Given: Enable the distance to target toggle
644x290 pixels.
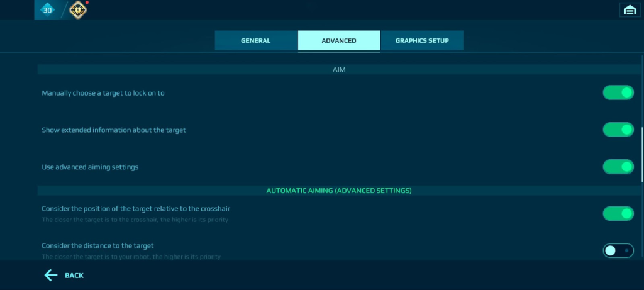Looking at the screenshot, I should [618, 250].
